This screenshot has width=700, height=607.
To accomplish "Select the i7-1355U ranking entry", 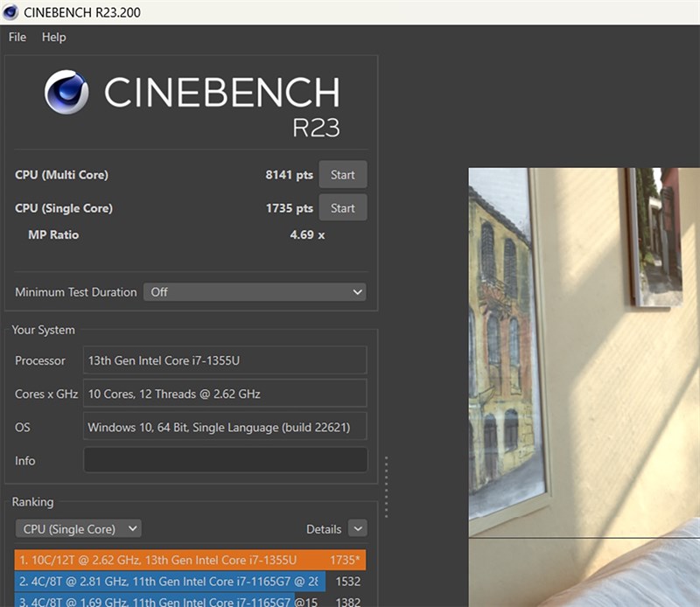I will 190,560.
